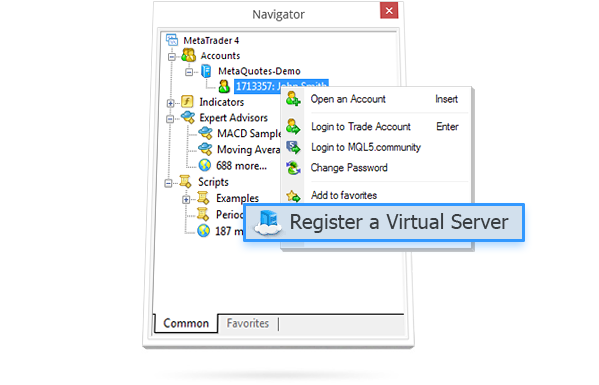Switch to the Favorites tab
599x385 pixels.
point(248,323)
